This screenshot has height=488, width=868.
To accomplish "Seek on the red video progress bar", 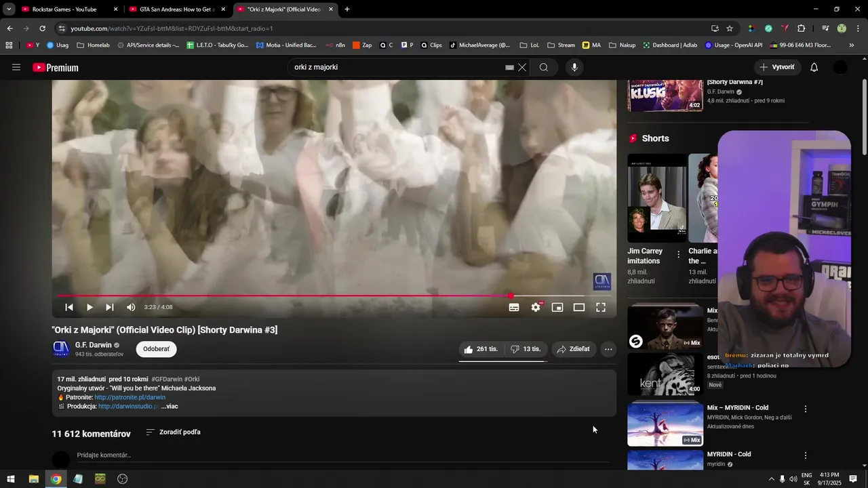I will pos(334,296).
